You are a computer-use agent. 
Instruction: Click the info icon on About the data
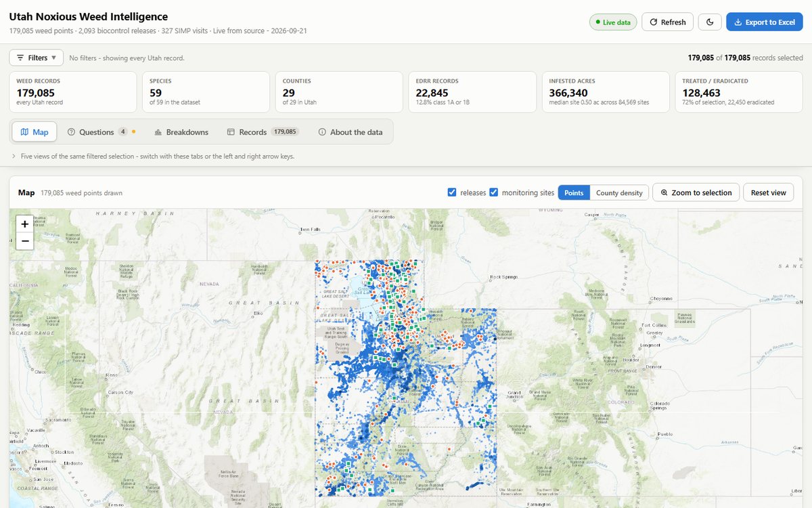[x=322, y=132]
